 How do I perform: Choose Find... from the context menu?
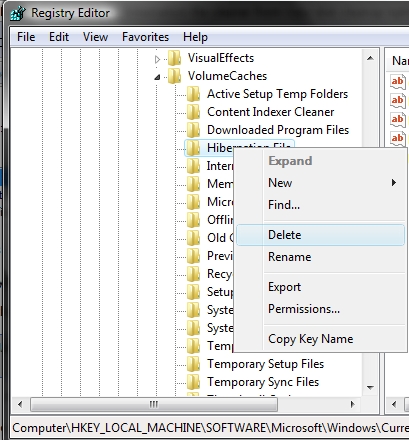tap(320, 205)
